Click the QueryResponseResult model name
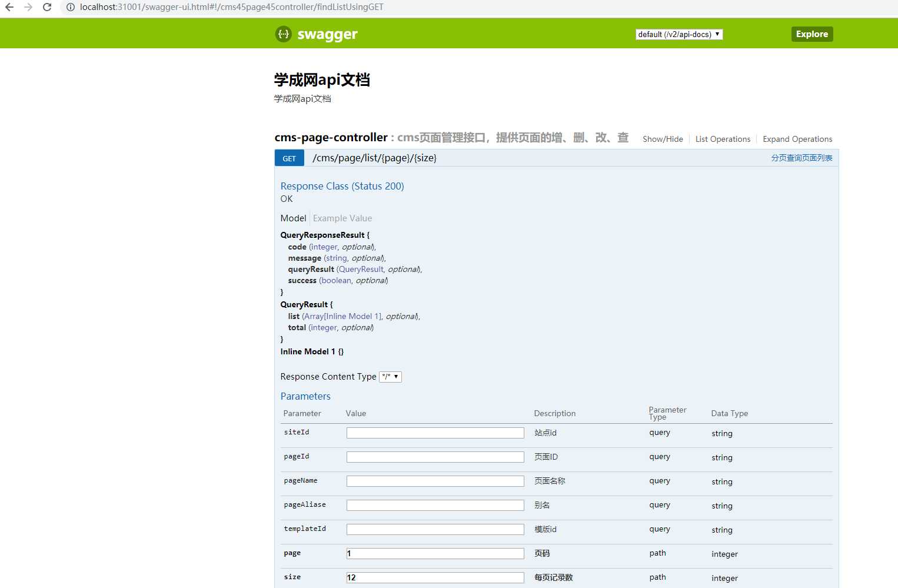The image size is (898, 588). pyautogui.click(x=322, y=235)
